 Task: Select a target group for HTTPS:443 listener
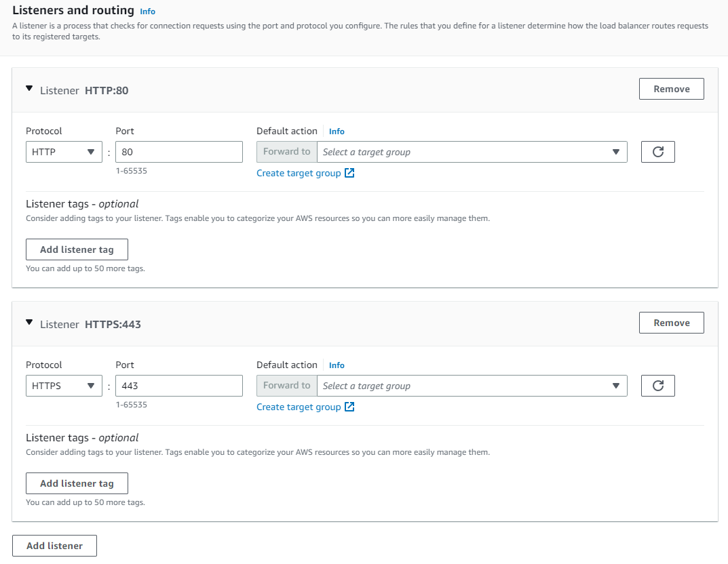pos(472,386)
